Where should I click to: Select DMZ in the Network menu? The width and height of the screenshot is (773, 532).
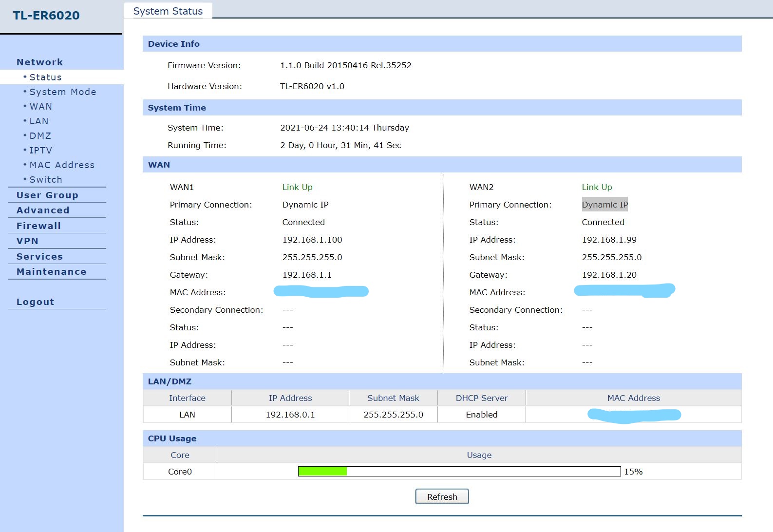click(40, 136)
